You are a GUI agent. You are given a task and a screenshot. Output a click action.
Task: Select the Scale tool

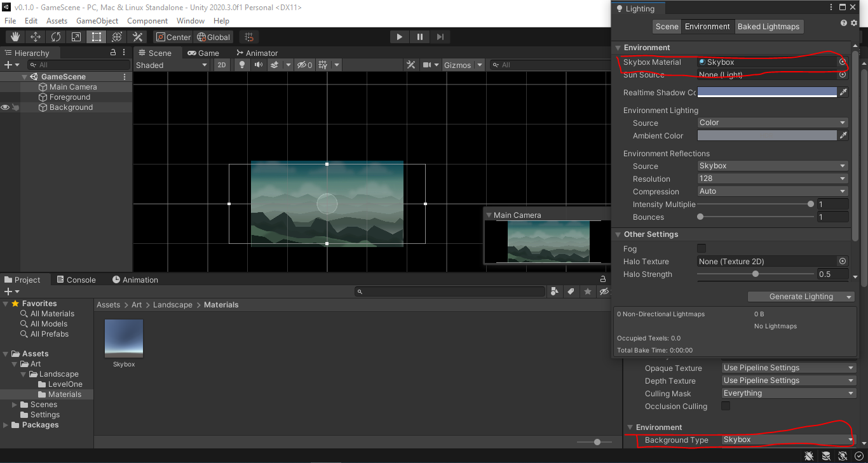(76, 37)
